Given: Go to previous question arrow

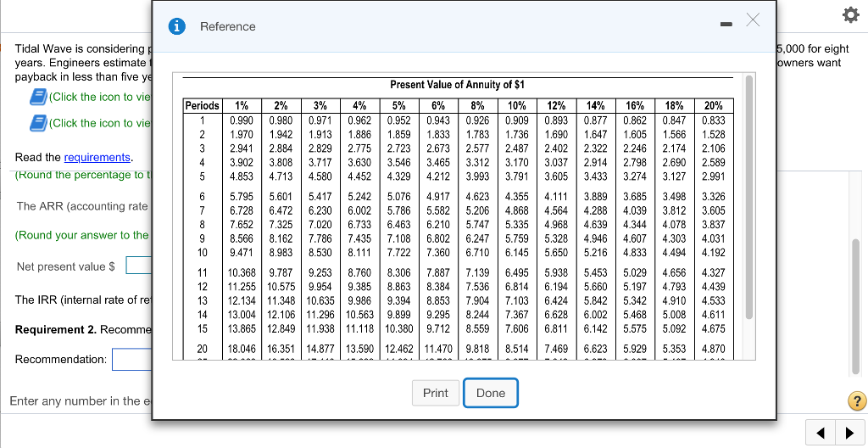Looking at the screenshot, I should (822, 432).
